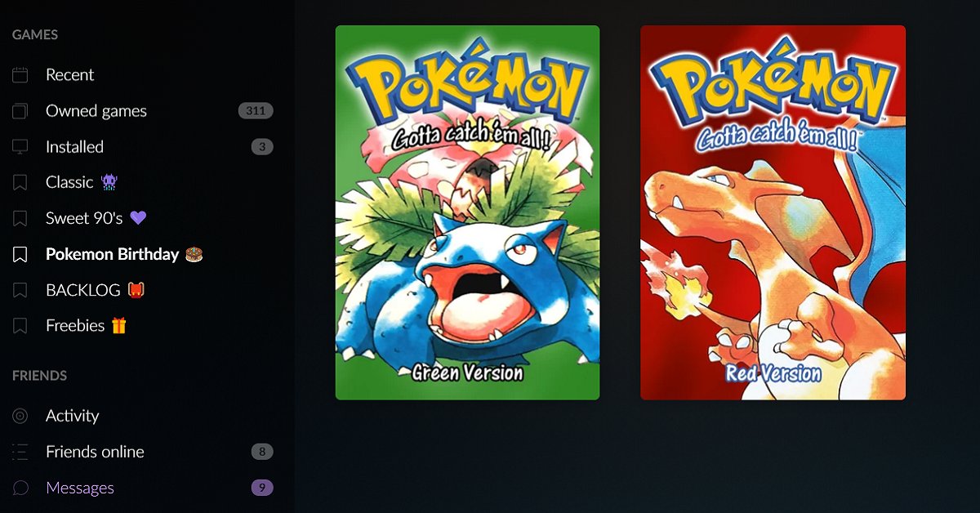Click the bookmark icon beside Pokemon Birthday
Screen dimensions: 980x513
tap(20, 255)
